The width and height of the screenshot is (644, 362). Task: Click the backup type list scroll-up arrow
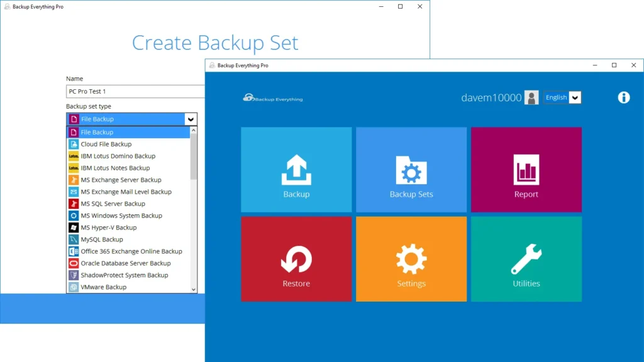(x=194, y=130)
